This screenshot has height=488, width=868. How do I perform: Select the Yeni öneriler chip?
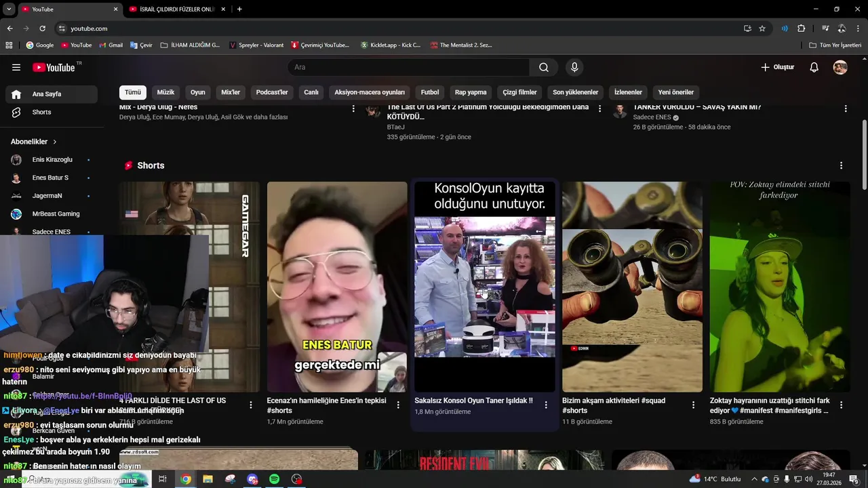coord(676,92)
